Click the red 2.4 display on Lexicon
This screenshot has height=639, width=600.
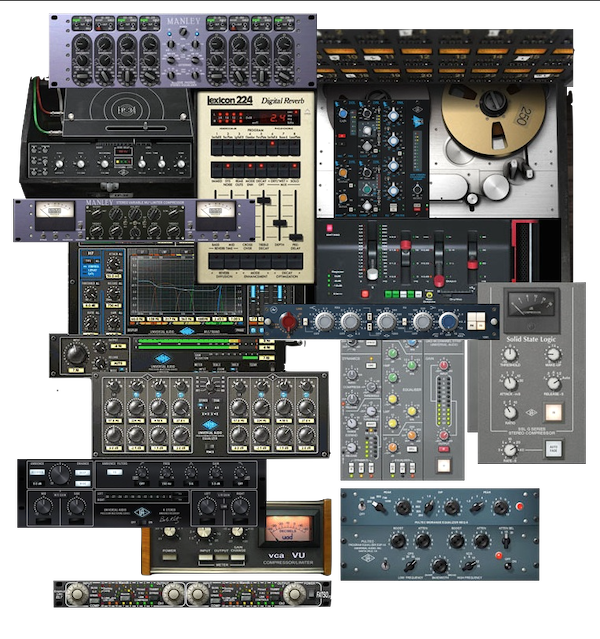pos(278,118)
